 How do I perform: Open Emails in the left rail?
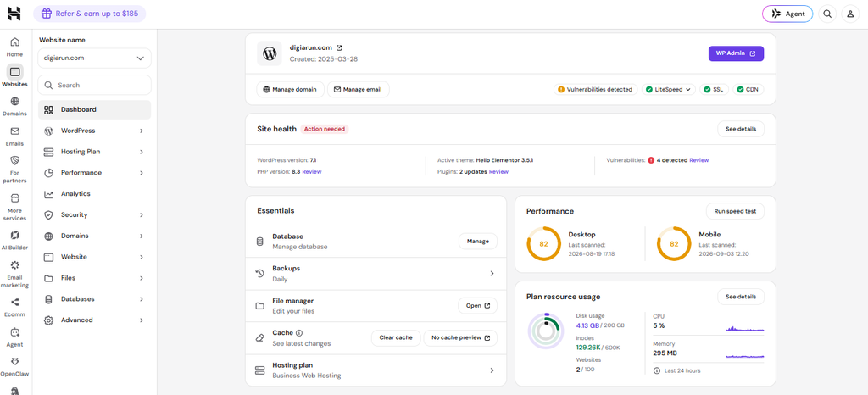[15, 136]
